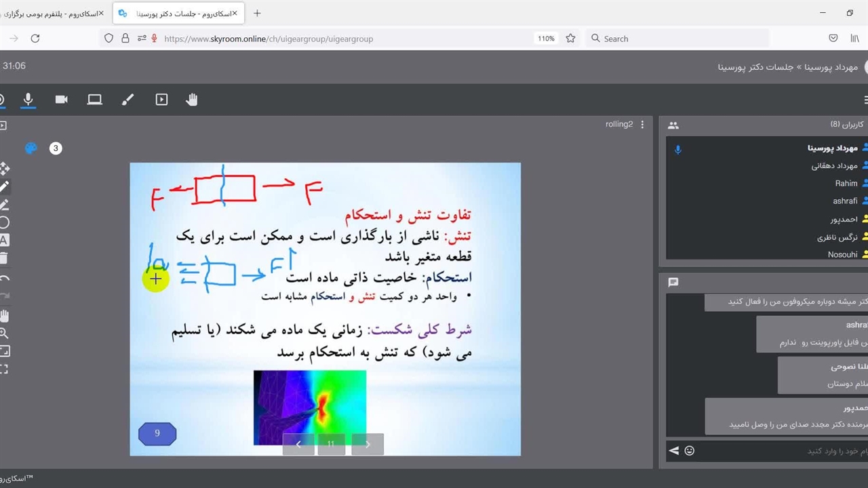Screen dimensions: 868x488
Task: Select the Text tool in the whiteboard sidebar
Action: tap(4, 240)
